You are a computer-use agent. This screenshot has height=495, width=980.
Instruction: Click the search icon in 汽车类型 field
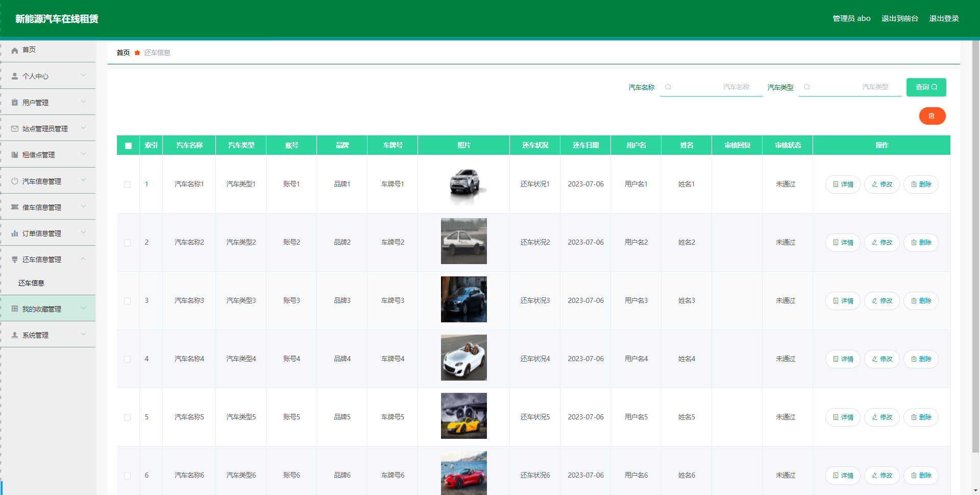[x=807, y=87]
